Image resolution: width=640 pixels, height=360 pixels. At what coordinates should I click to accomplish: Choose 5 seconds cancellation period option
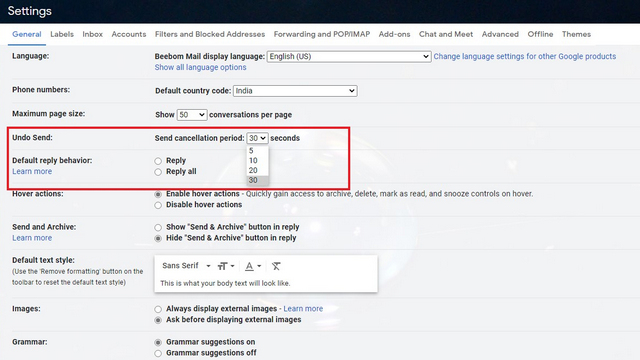[x=257, y=151]
